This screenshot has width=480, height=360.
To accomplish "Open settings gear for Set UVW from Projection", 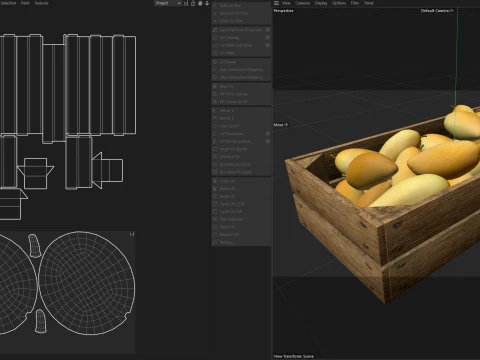I will [x=268, y=30].
